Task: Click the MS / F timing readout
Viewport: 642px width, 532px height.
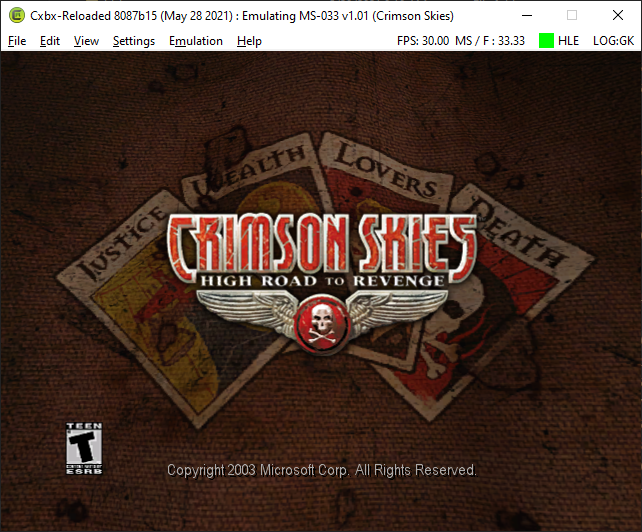Action: coord(490,41)
